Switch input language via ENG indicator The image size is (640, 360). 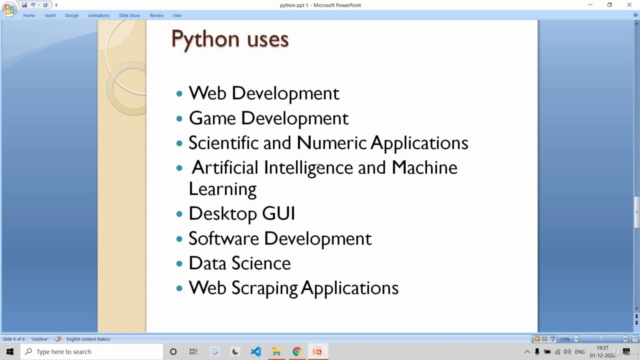click(580, 351)
